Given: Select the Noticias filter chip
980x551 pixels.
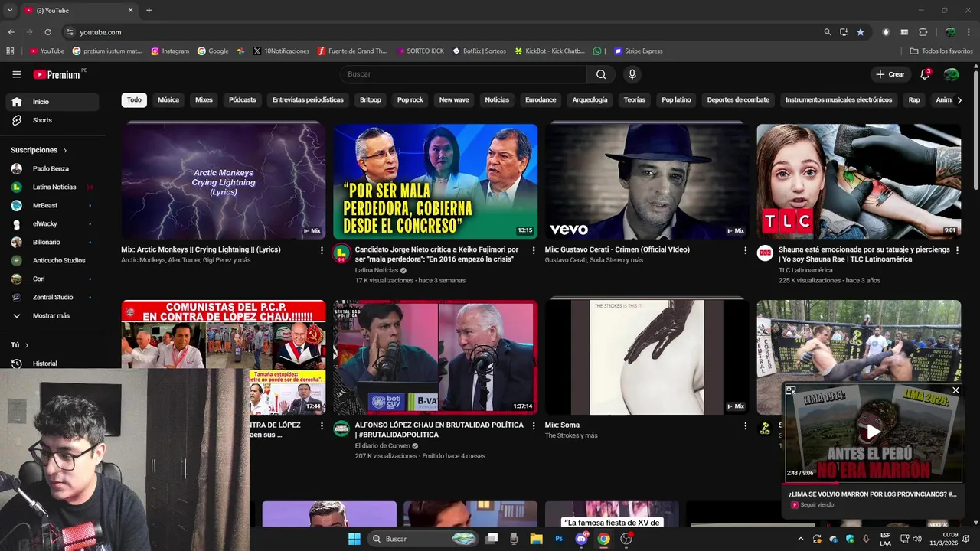Looking at the screenshot, I should (x=497, y=100).
